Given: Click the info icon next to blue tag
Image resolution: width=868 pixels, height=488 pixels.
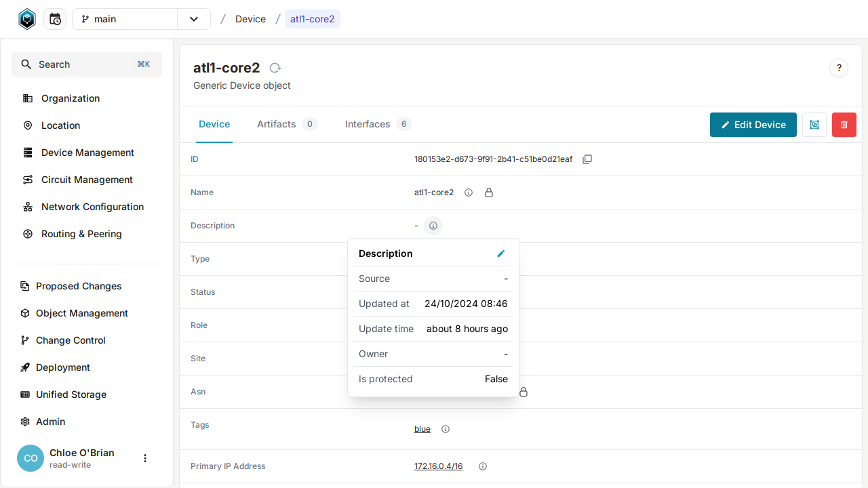Looking at the screenshot, I should coord(446,429).
